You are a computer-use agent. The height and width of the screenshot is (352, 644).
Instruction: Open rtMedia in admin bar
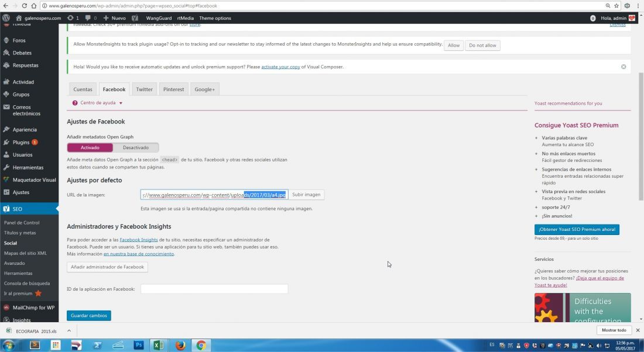coord(185,18)
